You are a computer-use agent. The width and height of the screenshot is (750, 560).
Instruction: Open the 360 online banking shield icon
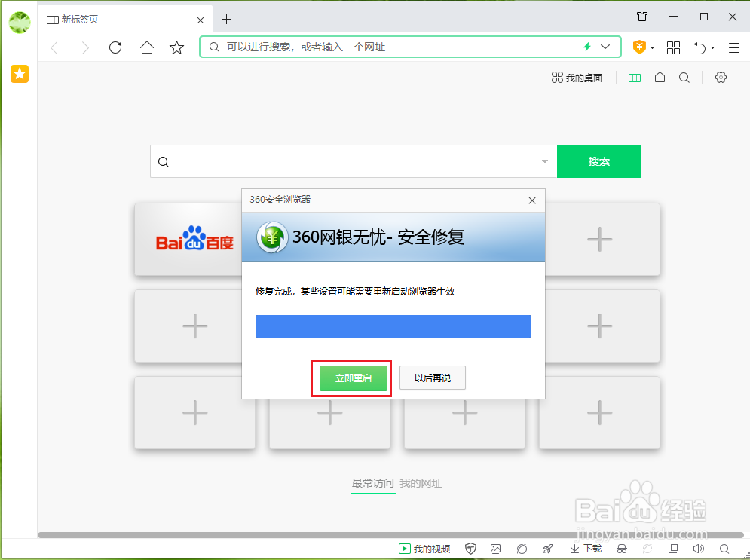639,47
